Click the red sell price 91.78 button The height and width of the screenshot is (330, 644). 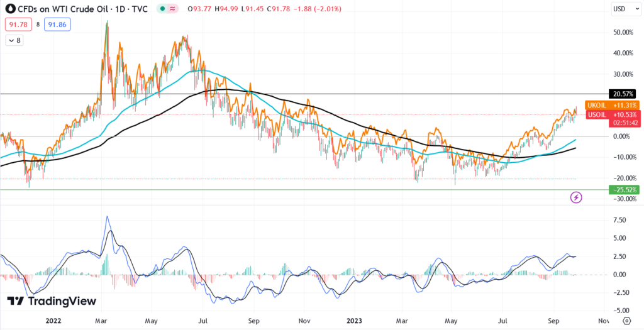(18, 25)
